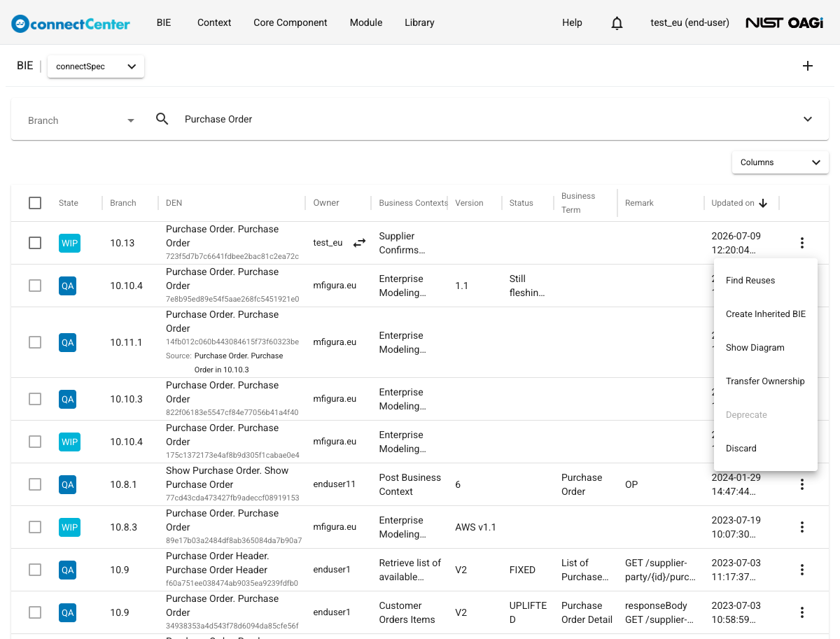840x639 pixels.
Task: Sort by the DEN column header
Action: [174, 203]
